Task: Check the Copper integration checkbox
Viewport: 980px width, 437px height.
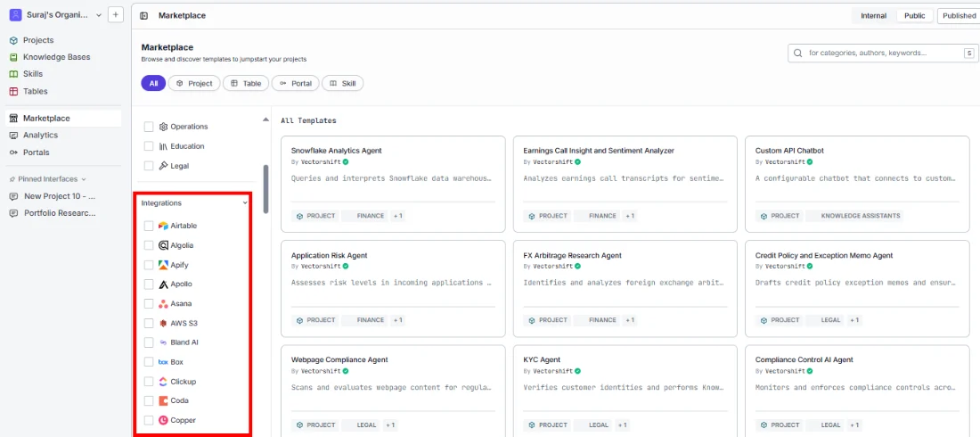Action: pyautogui.click(x=149, y=420)
